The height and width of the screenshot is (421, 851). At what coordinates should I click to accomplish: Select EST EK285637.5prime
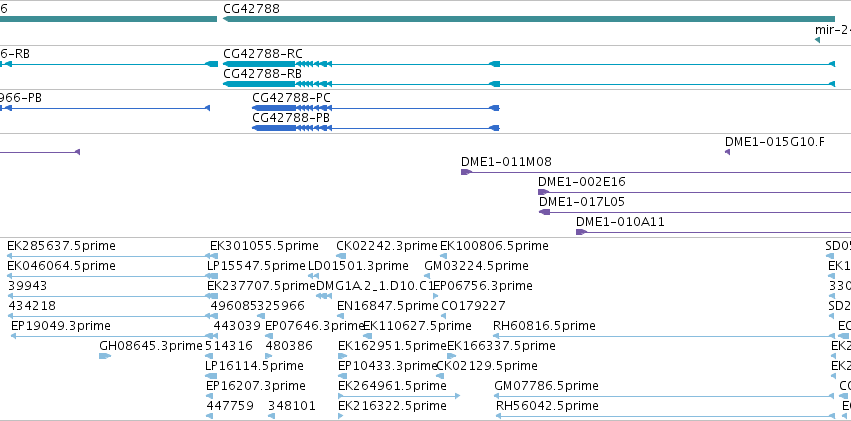click(x=61, y=246)
